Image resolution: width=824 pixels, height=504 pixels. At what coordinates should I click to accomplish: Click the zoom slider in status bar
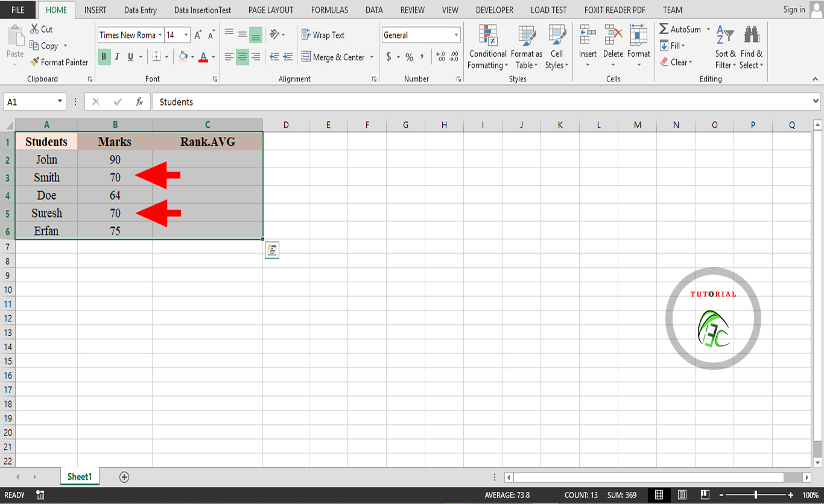pyautogui.click(x=756, y=495)
